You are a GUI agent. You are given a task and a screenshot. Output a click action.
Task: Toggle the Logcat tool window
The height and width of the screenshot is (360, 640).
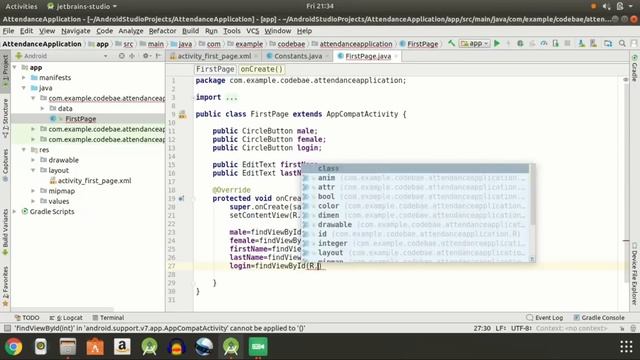click(66, 318)
